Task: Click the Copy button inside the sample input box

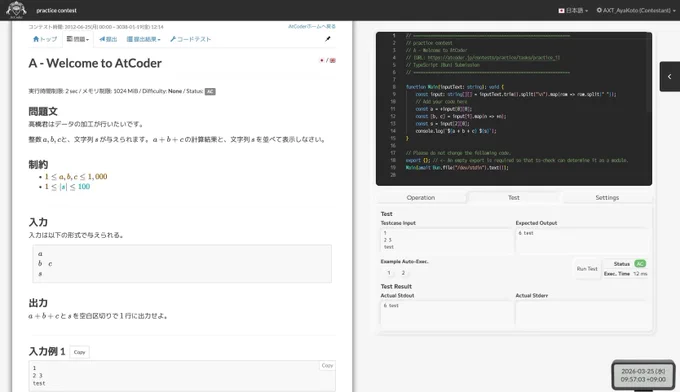Action: 327,366
